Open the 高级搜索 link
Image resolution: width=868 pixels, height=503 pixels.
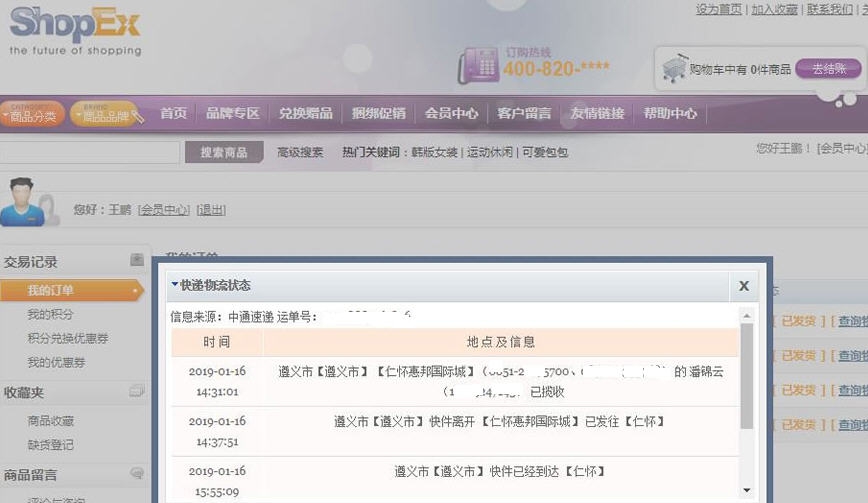point(300,152)
